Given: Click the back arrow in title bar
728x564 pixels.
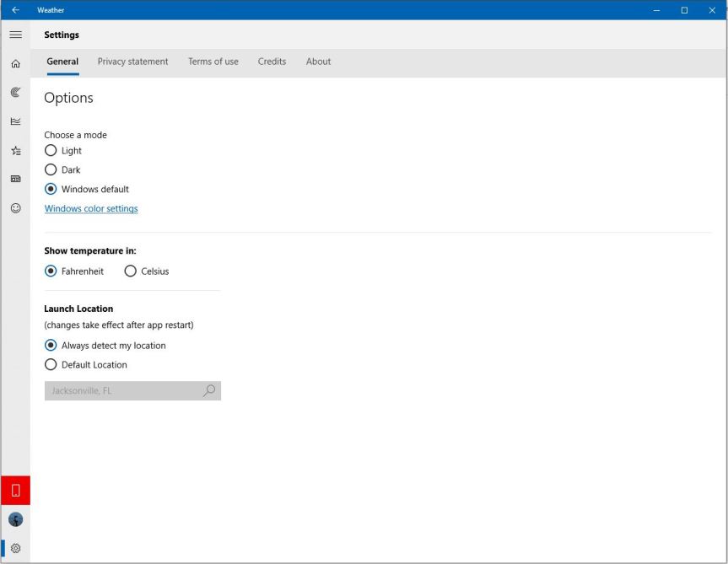Looking at the screenshot, I should point(15,10).
